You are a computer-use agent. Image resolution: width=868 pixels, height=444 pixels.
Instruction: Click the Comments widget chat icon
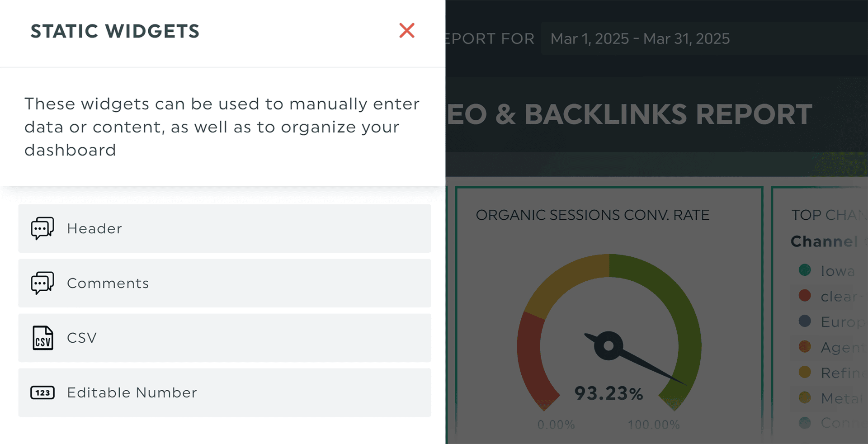coord(42,283)
